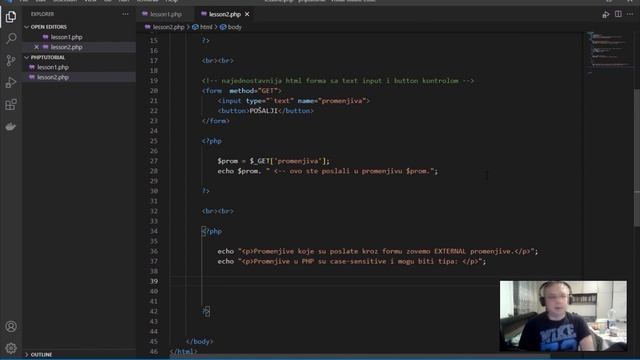Open lesson2.php in PHPTUTORIAL folder
Viewport: 640px width, 360px height.
(x=53, y=77)
